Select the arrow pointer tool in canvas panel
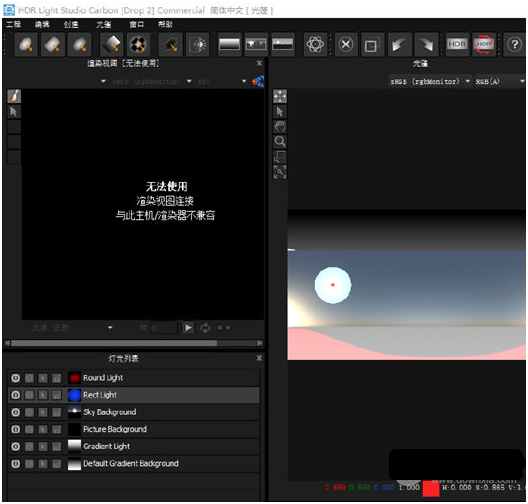The image size is (528, 504). (x=280, y=111)
